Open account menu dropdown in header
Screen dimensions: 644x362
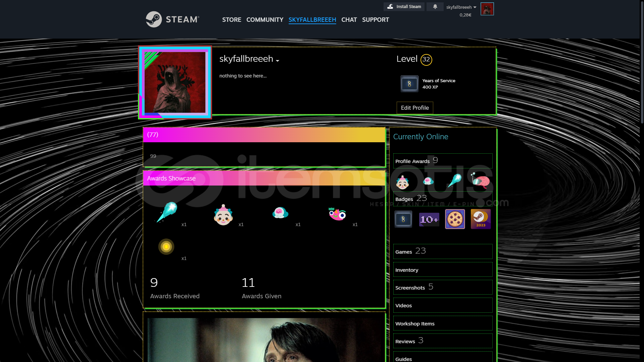461,7
